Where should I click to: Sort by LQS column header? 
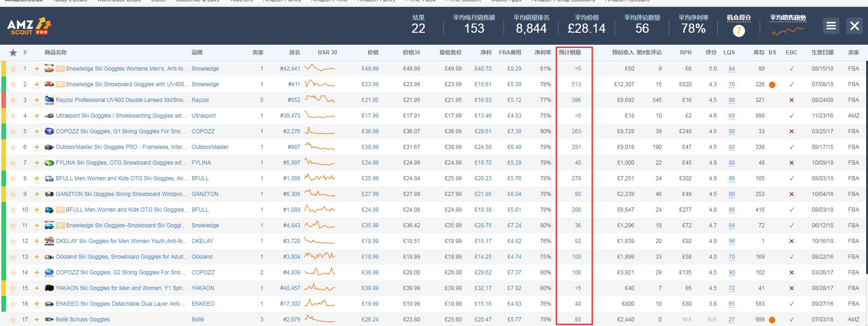click(729, 53)
